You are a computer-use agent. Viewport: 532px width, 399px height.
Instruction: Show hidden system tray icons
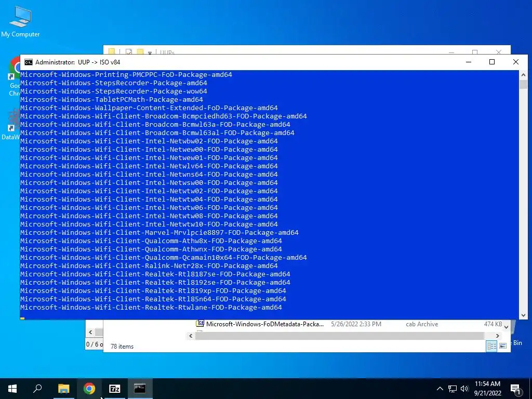pyautogui.click(x=440, y=389)
